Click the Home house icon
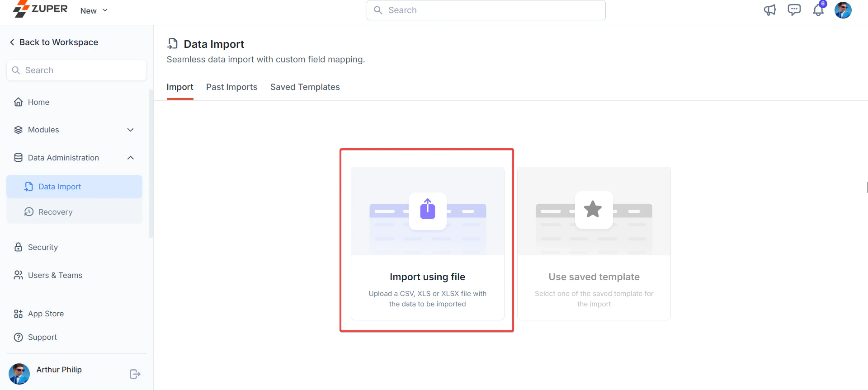The height and width of the screenshot is (390, 868). (x=18, y=102)
